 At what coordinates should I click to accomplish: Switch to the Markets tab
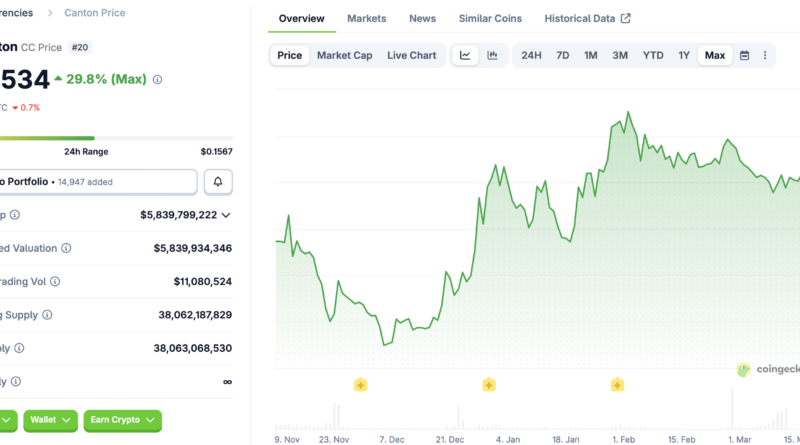tap(366, 19)
